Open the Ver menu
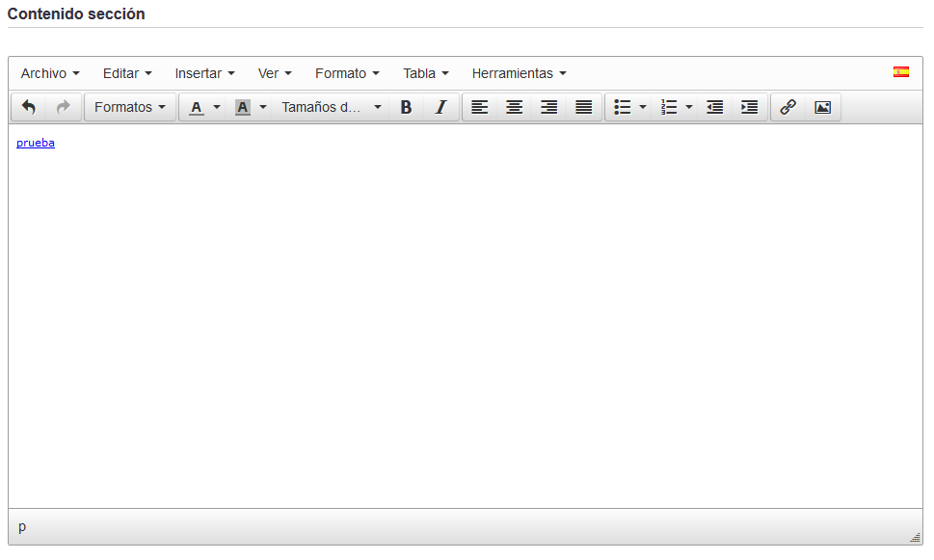Screen dimensions: 934x560 (275, 73)
